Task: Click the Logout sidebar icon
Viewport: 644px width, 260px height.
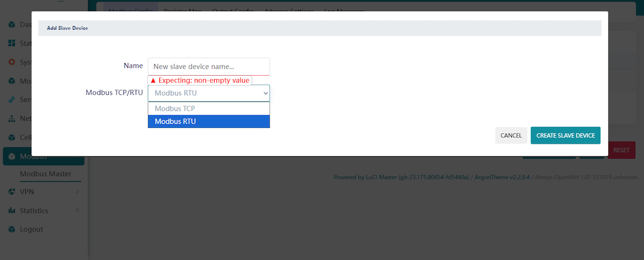Action: 12,229
